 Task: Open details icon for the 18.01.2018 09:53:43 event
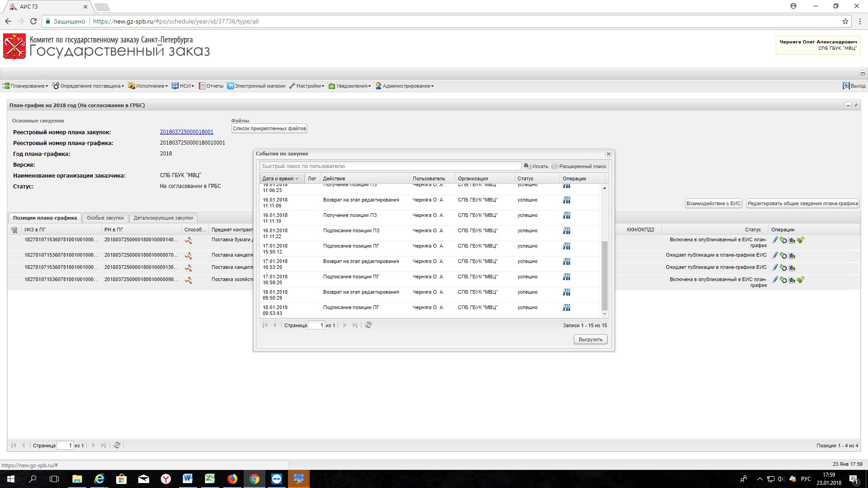pyautogui.click(x=566, y=308)
